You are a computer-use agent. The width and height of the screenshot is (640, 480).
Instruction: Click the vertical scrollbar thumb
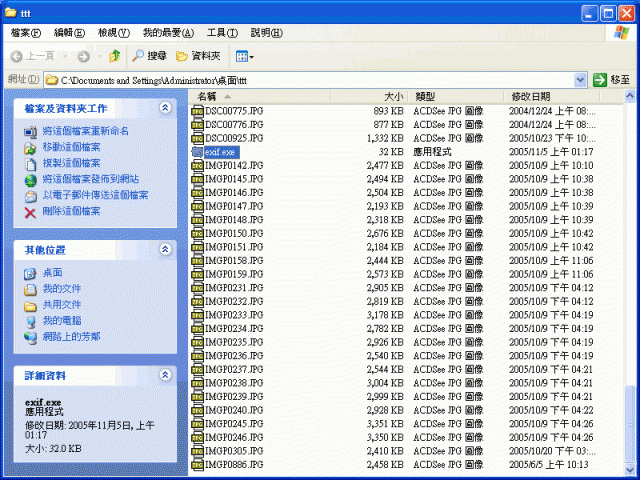(630, 423)
